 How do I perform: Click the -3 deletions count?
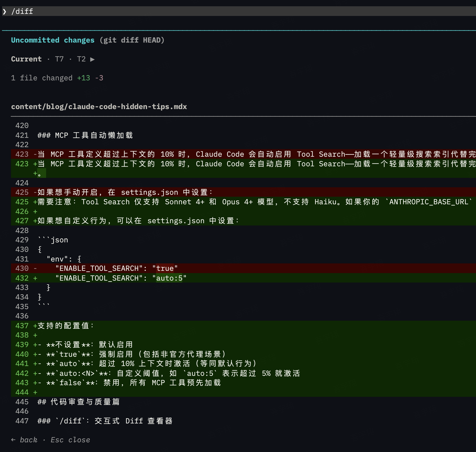(x=99, y=78)
